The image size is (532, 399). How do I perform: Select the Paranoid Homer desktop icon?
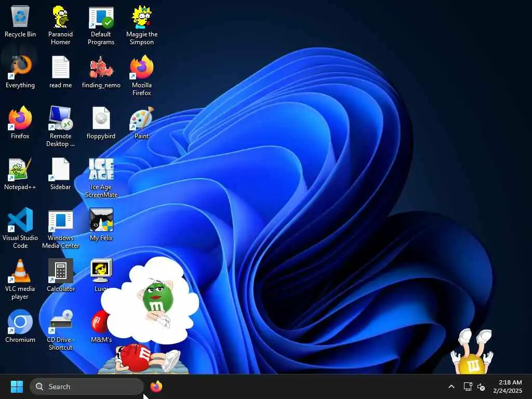tap(60, 25)
